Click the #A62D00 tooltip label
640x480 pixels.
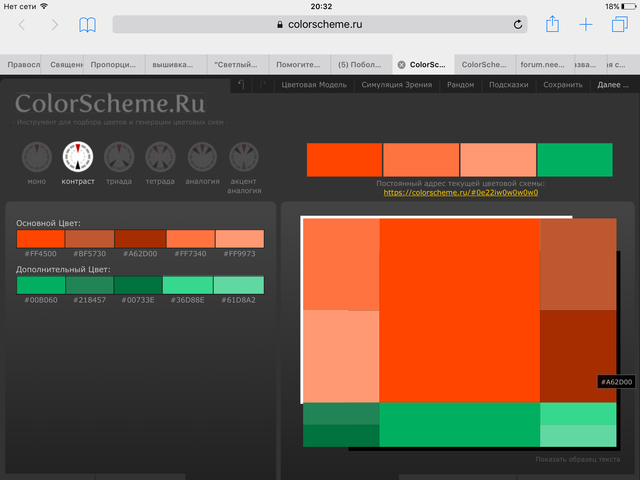616,382
